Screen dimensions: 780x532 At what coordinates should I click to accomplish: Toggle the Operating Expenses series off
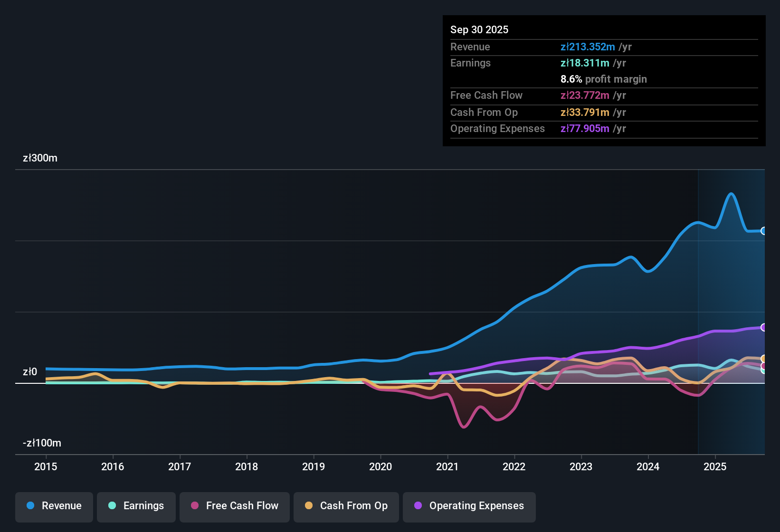click(x=469, y=506)
